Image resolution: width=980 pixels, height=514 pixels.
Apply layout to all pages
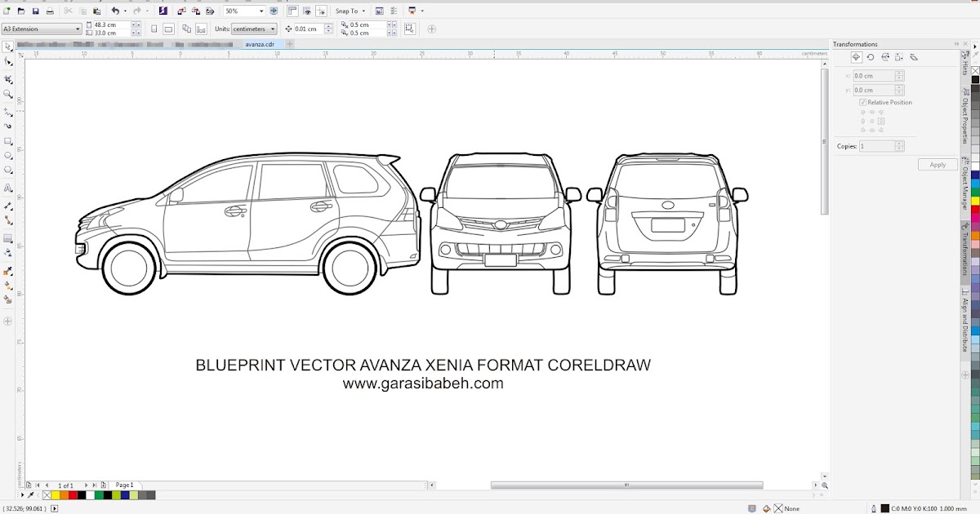pyautogui.click(x=187, y=29)
